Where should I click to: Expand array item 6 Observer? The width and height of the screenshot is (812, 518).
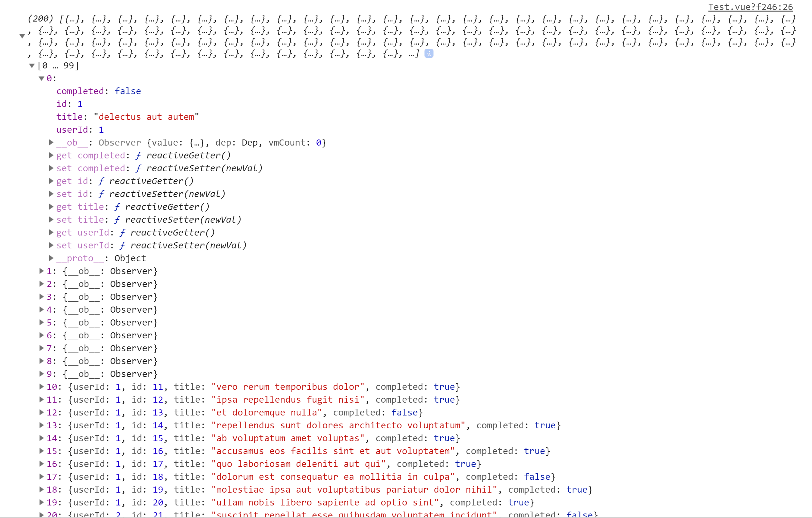(x=41, y=335)
